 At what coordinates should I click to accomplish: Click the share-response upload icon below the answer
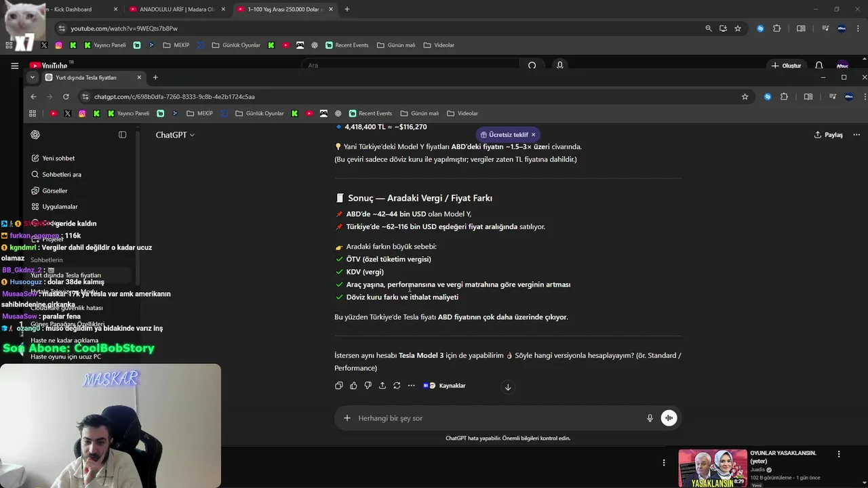pyautogui.click(x=382, y=386)
